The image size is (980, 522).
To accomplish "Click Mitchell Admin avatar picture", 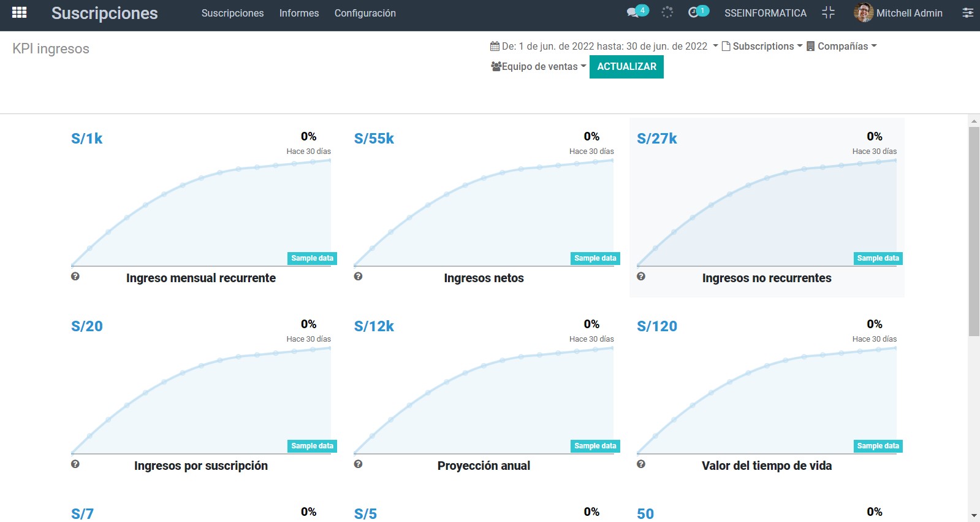I will [864, 12].
